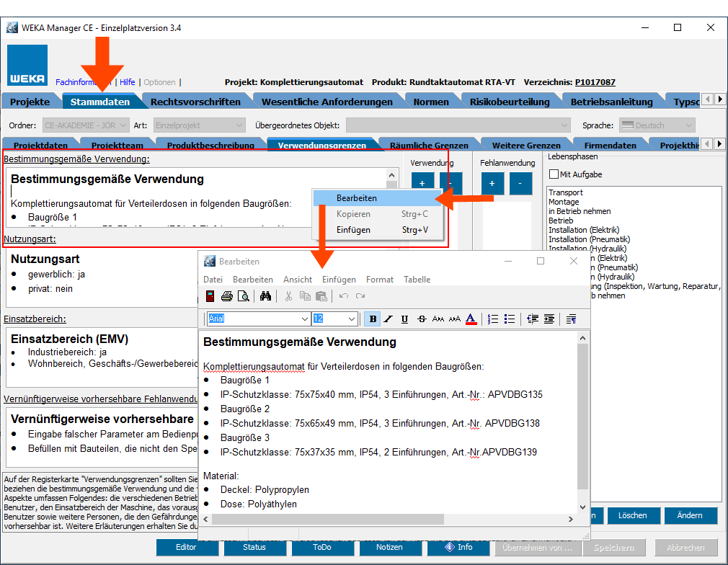Expand the font size dropdown
Screen dimensions: 728x565
[352, 319]
